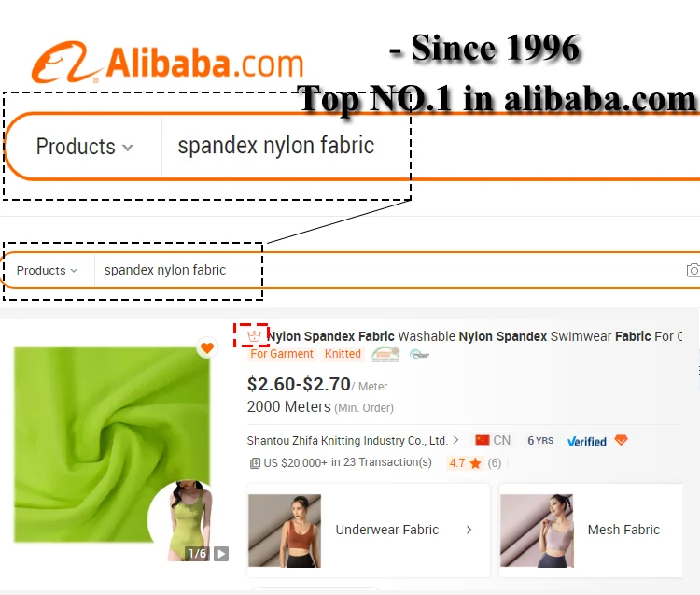Open the Mesh Fabric category card

click(591, 531)
